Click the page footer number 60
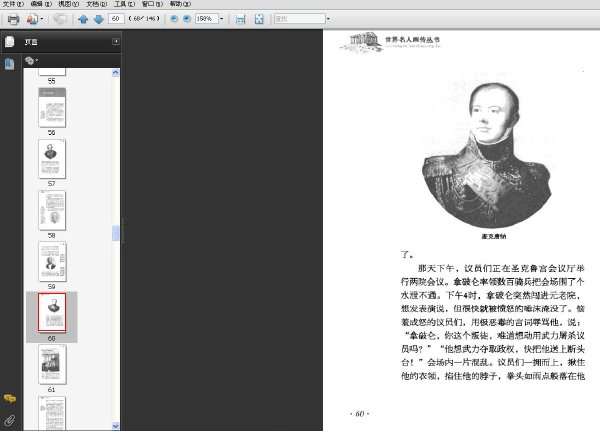Viewport: 600px width, 431px height. [360, 414]
